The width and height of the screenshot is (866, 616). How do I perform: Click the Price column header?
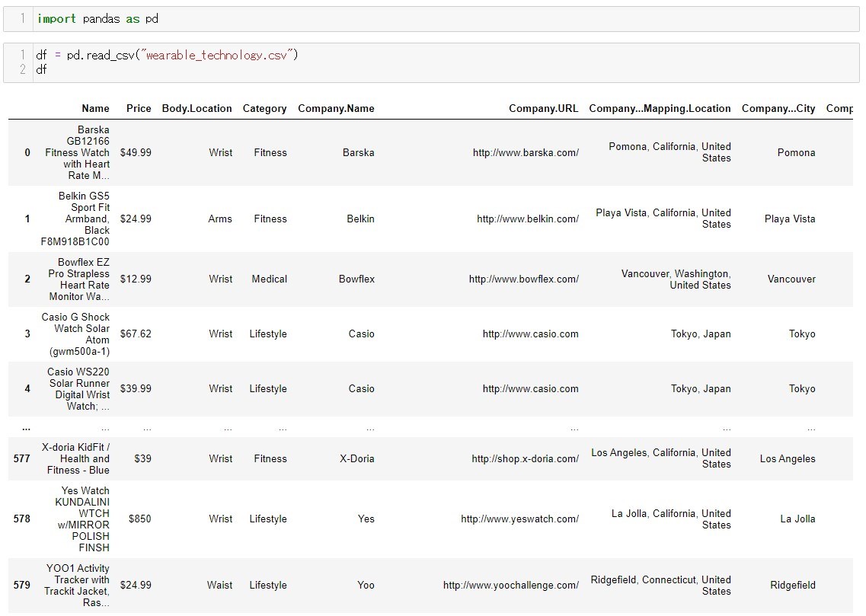(x=139, y=109)
